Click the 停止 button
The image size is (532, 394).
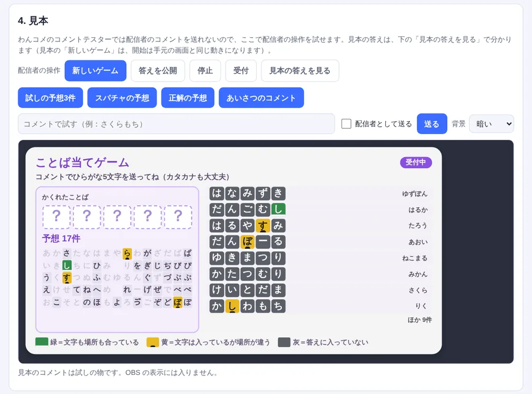pyautogui.click(x=205, y=71)
